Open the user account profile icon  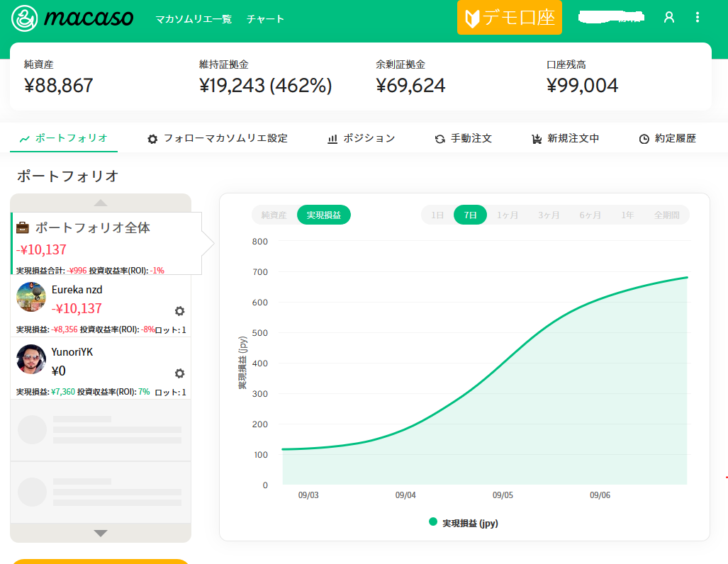pyautogui.click(x=668, y=18)
